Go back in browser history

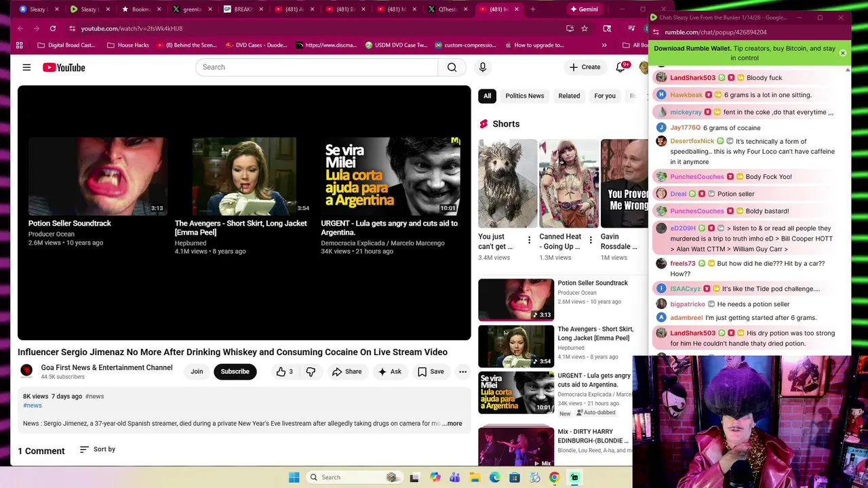(x=20, y=28)
